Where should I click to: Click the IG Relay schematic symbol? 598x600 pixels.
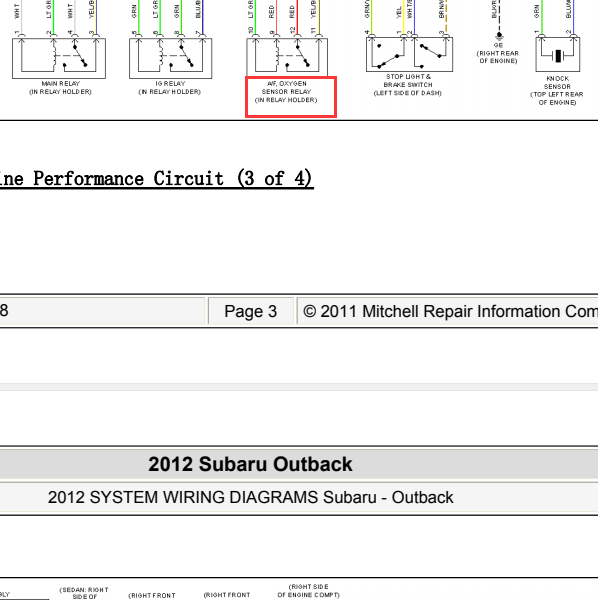[x=171, y=58]
